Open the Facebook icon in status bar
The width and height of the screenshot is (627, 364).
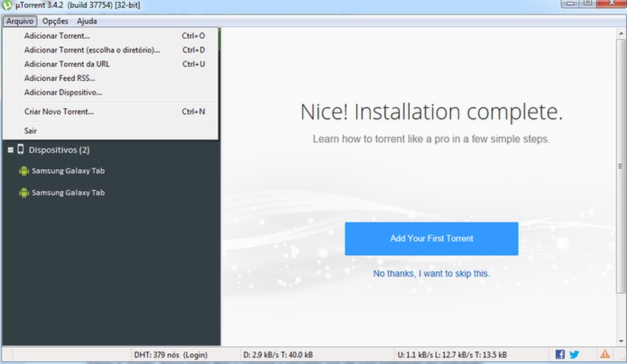click(x=560, y=354)
